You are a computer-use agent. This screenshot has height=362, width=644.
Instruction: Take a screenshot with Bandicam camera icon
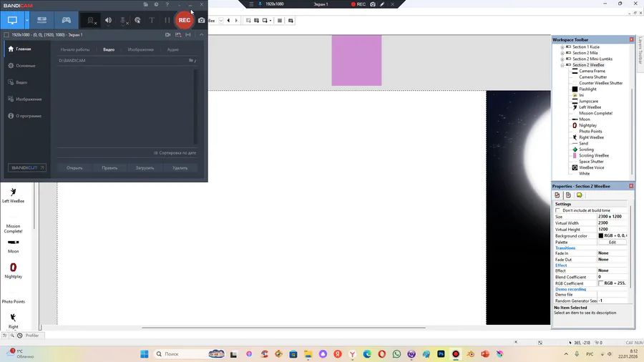click(201, 20)
